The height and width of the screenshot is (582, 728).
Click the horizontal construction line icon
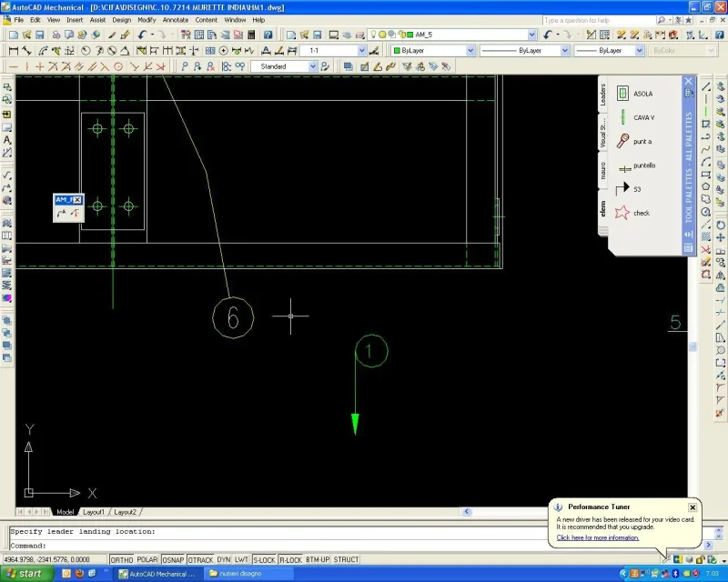click(x=14, y=66)
